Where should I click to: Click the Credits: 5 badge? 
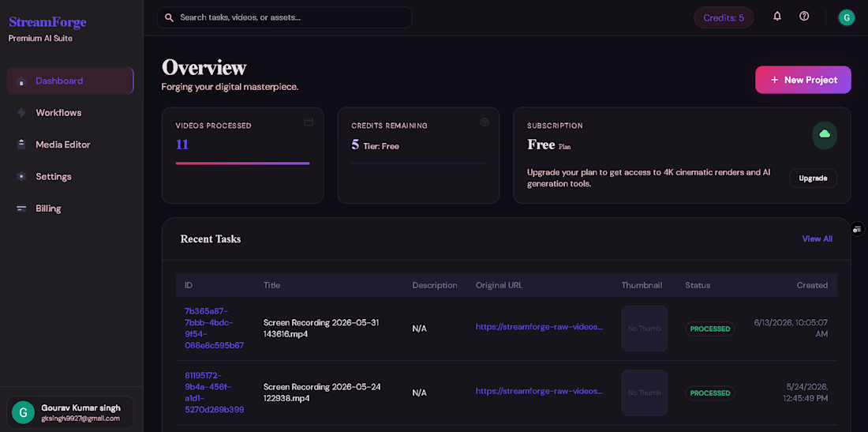click(724, 17)
